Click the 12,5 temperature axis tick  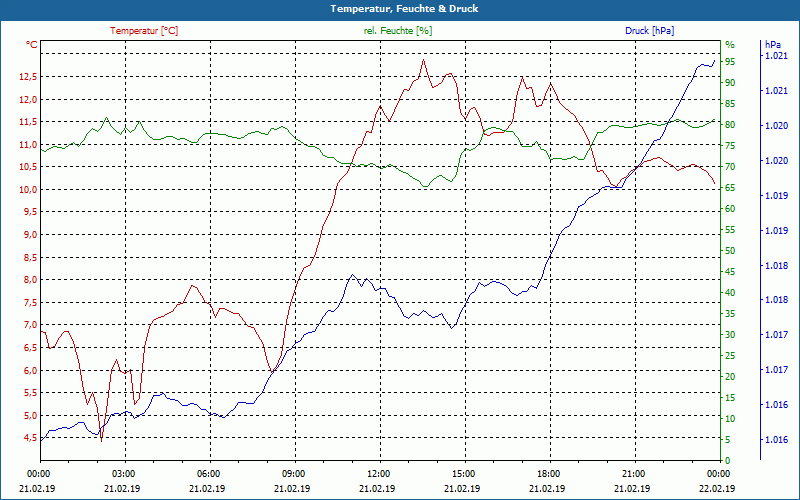[x=28, y=77]
